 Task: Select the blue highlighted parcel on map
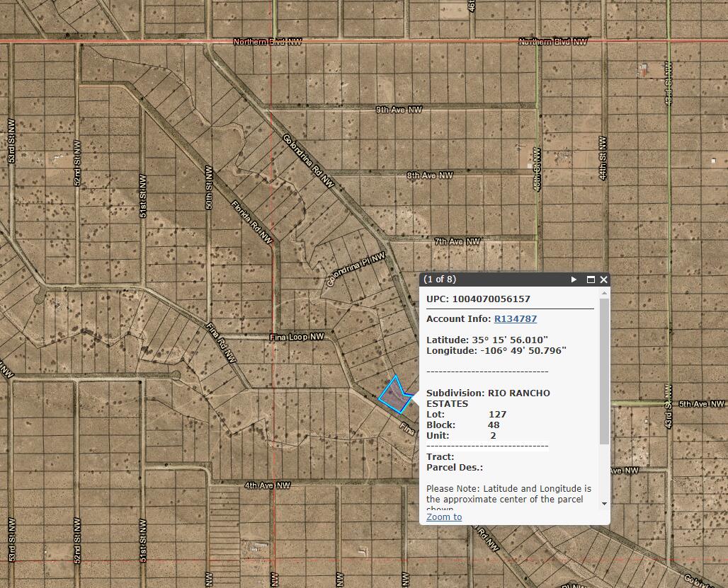[394, 396]
